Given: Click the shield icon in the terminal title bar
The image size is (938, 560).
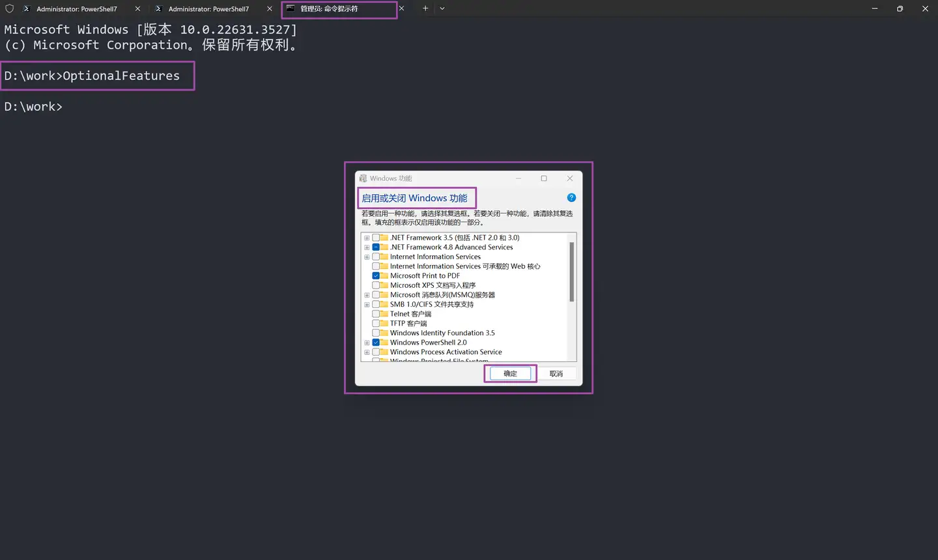Looking at the screenshot, I should [10, 8].
